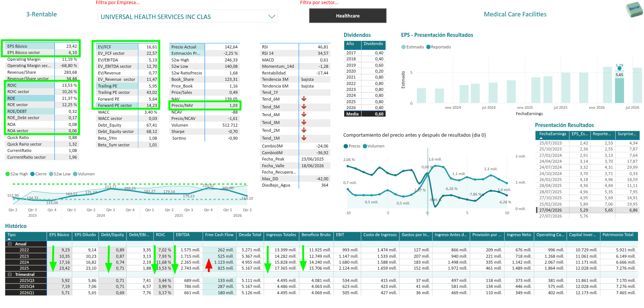The image size is (644, 308).
Task: Collapse the Trimestral row group
Action: 10,274
